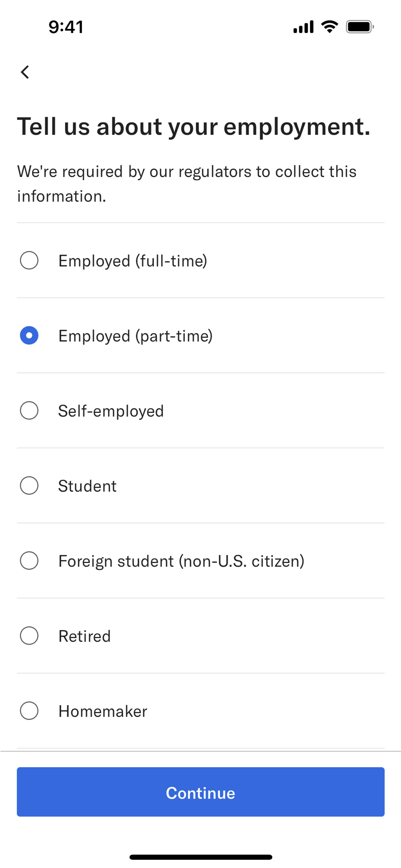Viewport: 401px width, 868px height.
Task: Click the selected Employed (part-time) radio button
Action: [x=29, y=335]
